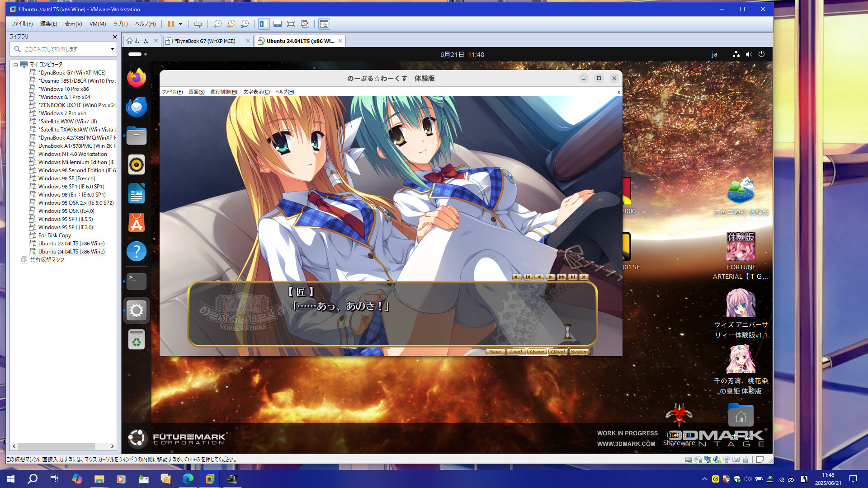Enter full screen mode via toolbar icon
This screenshot has width=868, height=488.
(x=291, y=24)
